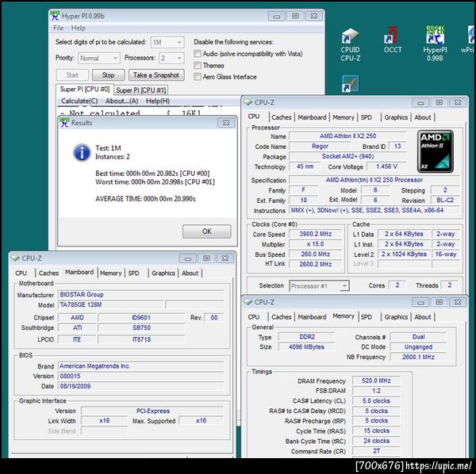Open the Priority Normal dropdown
The image size is (476, 474).
99,58
